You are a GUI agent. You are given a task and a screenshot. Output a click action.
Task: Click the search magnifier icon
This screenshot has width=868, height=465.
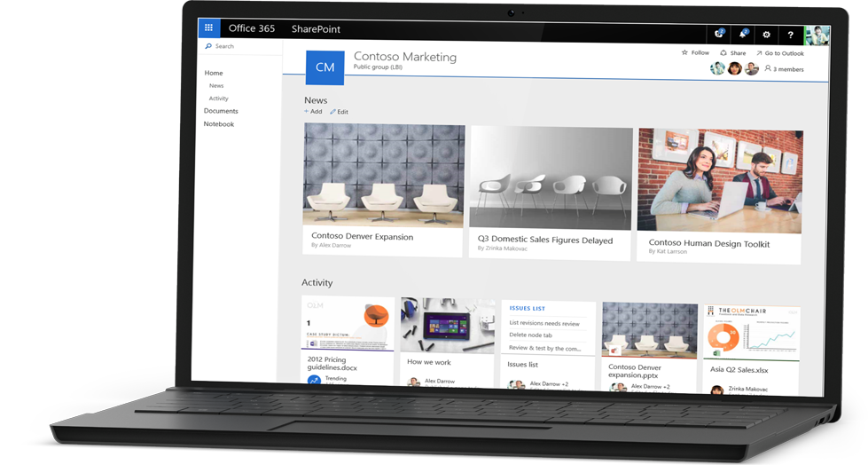coord(208,46)
